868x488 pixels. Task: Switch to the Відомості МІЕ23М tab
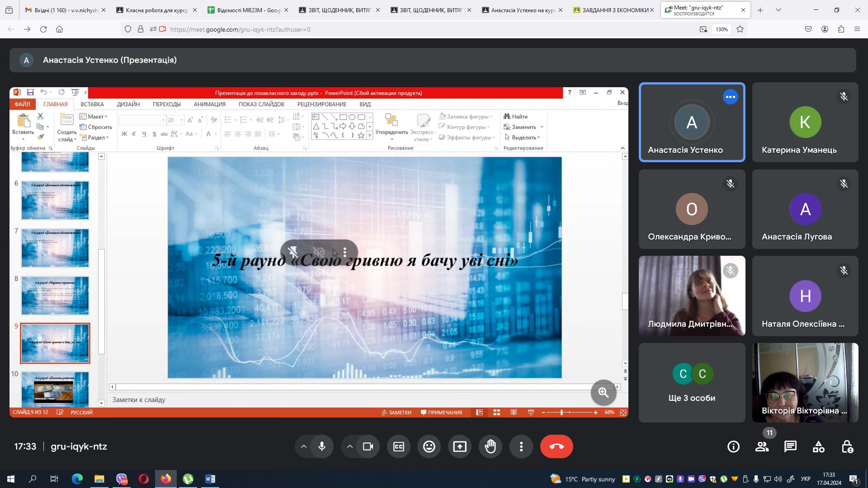click(x=248, y=10)
